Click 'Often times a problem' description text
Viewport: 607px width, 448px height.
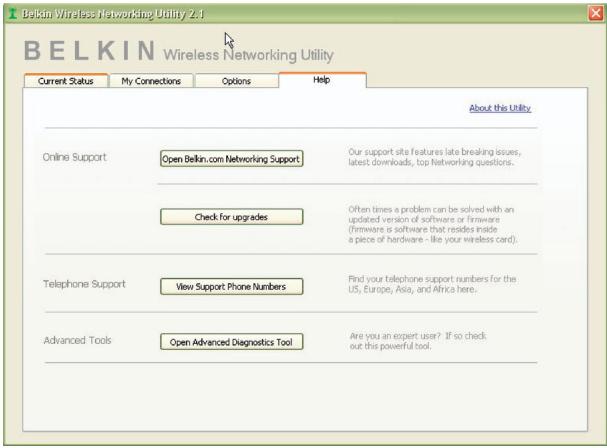click(x=432, y=224)
